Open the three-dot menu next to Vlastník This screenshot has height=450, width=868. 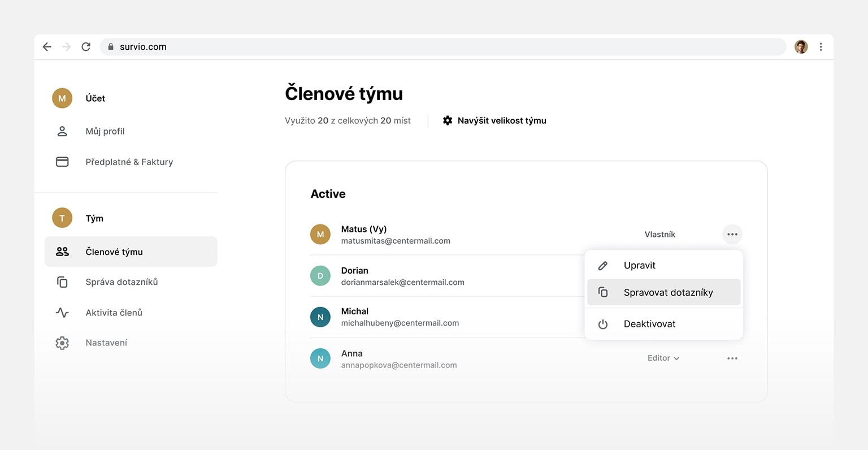pyautogui.click(x=732, y=233)
